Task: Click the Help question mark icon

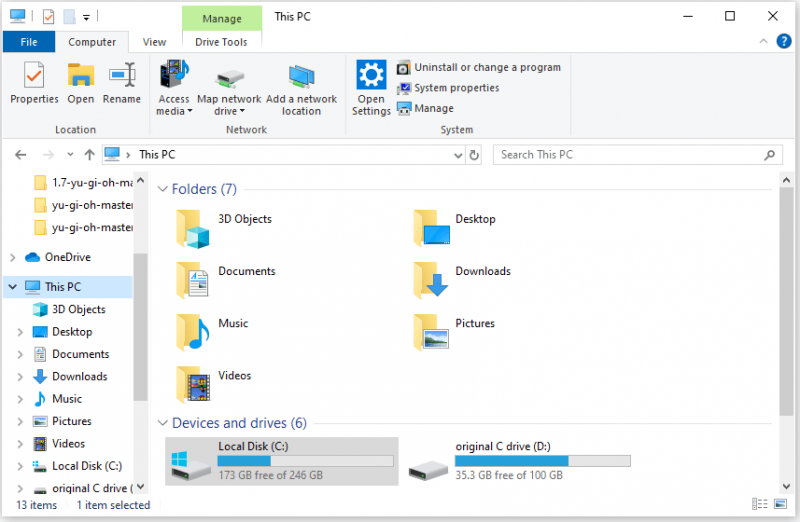Action: tap(784, 41)
